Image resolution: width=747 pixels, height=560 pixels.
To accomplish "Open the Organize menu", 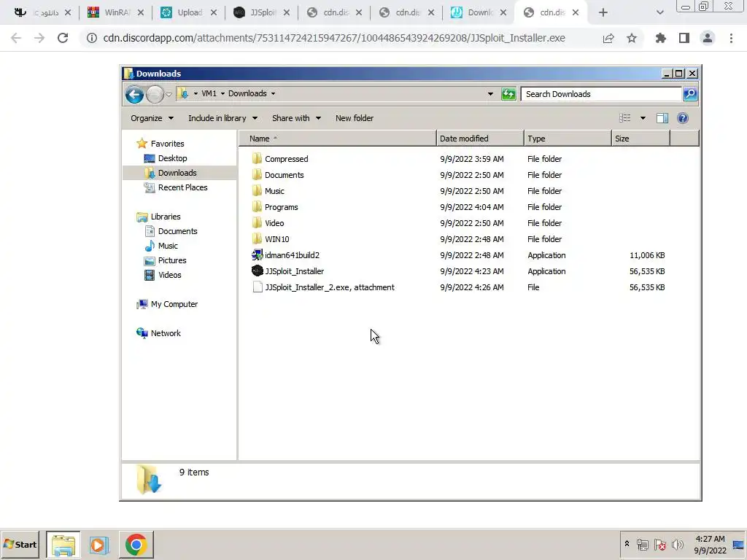I will [152, 118].
